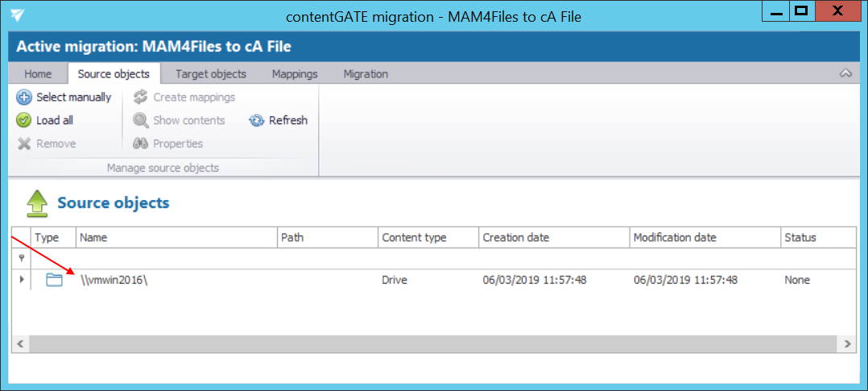Screen dimensions: 868x391
Task: Click the Create mappings icon
Action: (141, 98)
